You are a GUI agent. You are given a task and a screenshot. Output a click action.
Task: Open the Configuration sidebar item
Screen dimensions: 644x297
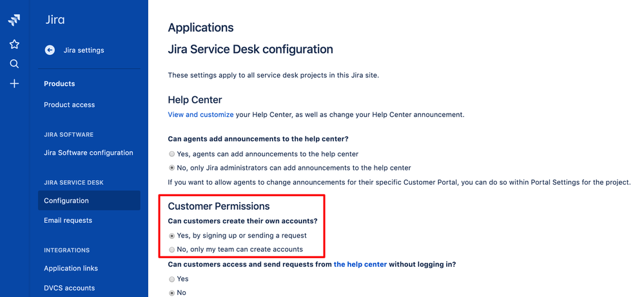coord(89,200)
